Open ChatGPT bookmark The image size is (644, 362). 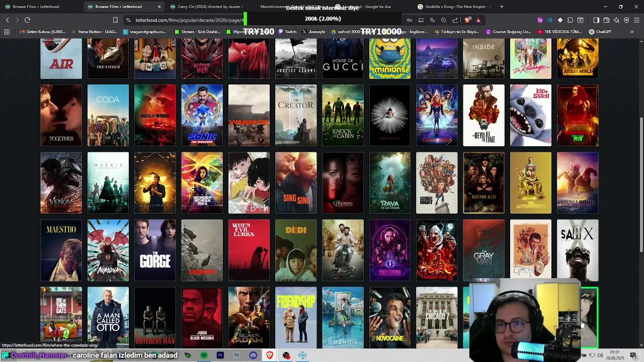(600, 32)
